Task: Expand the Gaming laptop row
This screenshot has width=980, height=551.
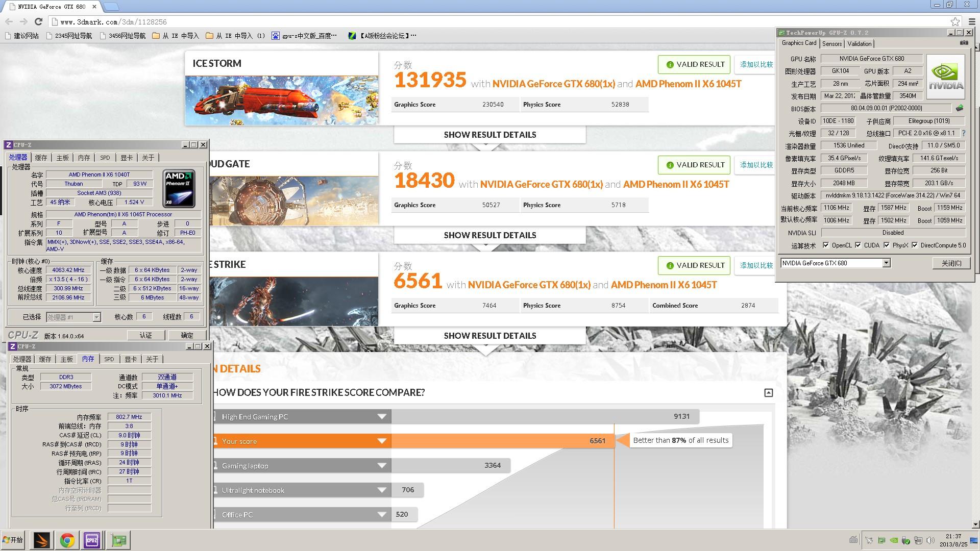Action: (381, 466)
